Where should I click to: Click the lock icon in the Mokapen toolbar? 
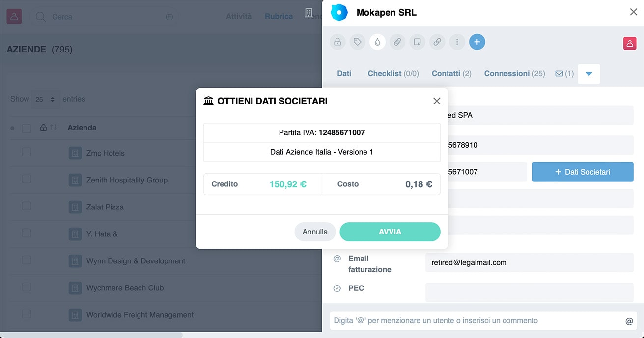pyautogui.click(x=337, y=42)
